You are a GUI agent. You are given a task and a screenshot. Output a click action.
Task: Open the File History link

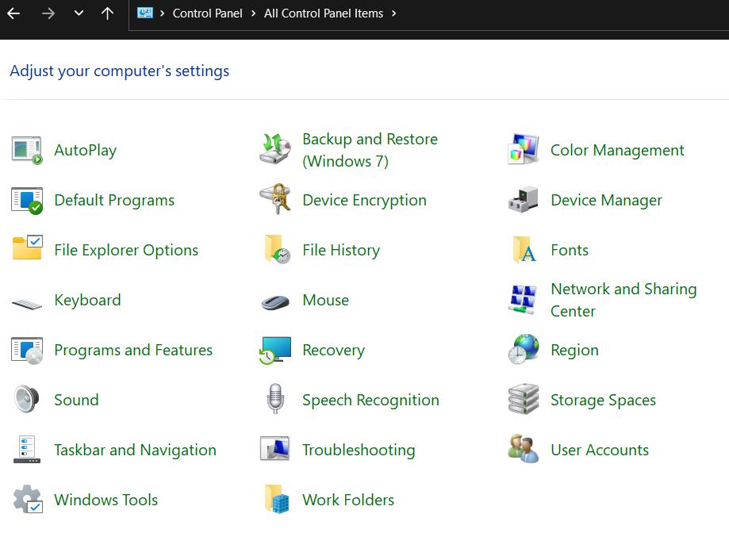click(x=341, y=250)
